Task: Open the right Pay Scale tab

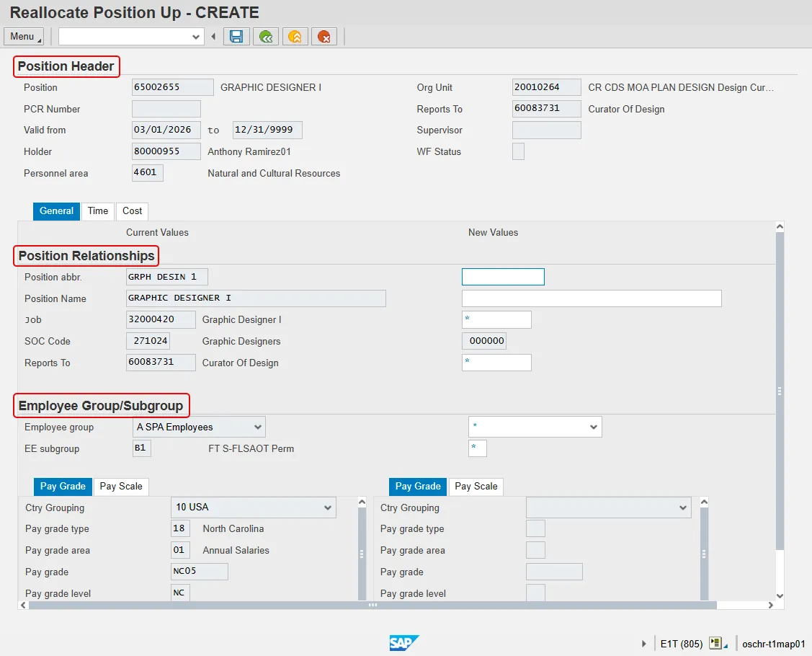Action: click(x=476, y=487)
